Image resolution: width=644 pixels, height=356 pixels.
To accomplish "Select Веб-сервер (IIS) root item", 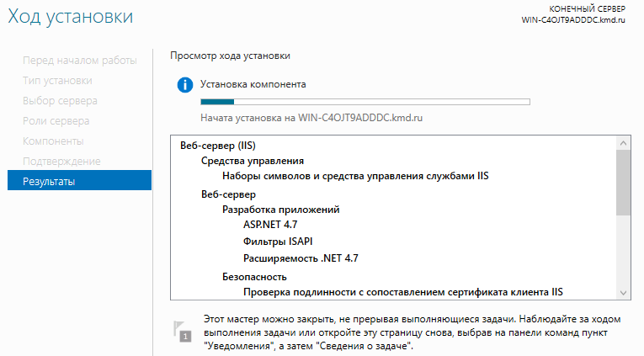I will (218, 146).
